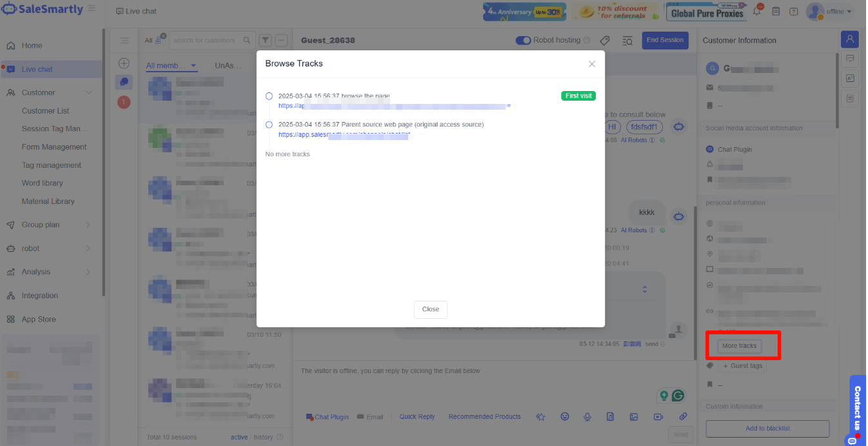Click the image upload icon
Image resolution: width=868 pixels, height=446 pixels.
click(634, 417)
